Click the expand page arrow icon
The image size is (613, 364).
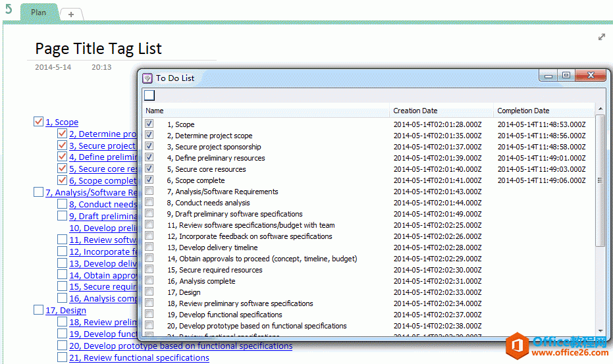coord(601,37)
